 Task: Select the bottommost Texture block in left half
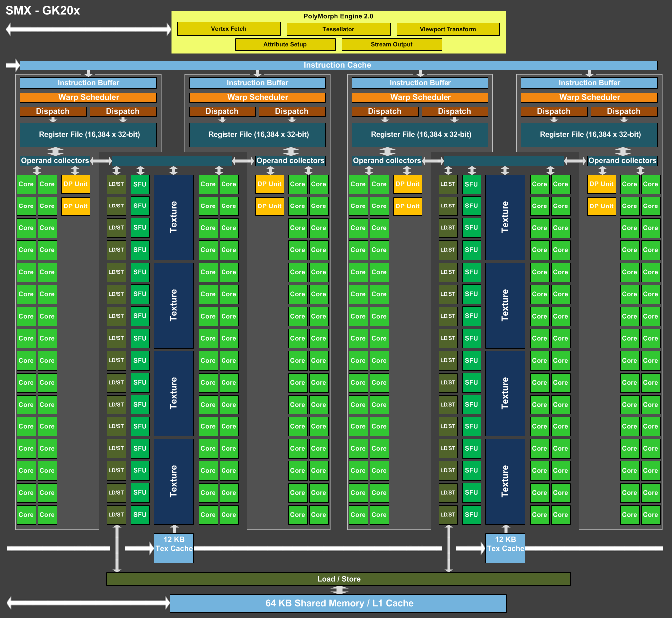tap(174, 482)
